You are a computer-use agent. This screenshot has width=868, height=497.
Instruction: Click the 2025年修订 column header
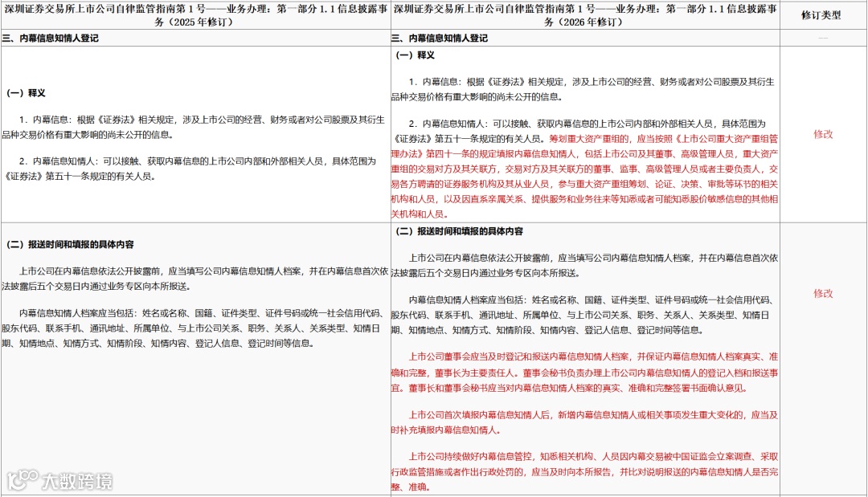coord(195,15)
